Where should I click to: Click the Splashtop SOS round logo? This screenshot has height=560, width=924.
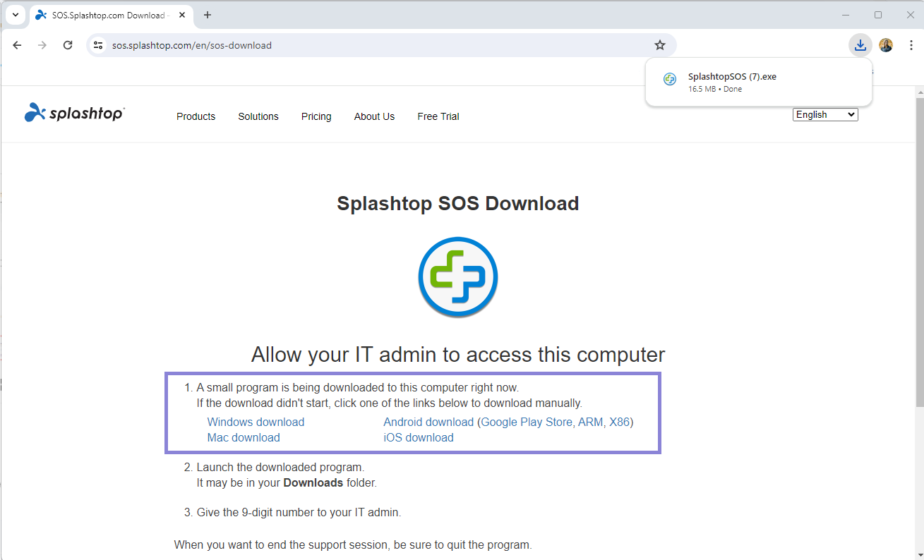coord(458,276)
